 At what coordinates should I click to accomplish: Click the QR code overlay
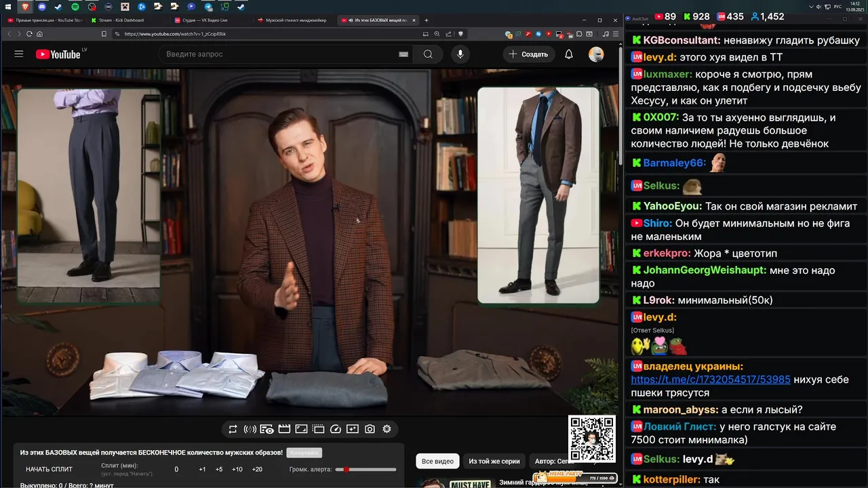(592, 439)
